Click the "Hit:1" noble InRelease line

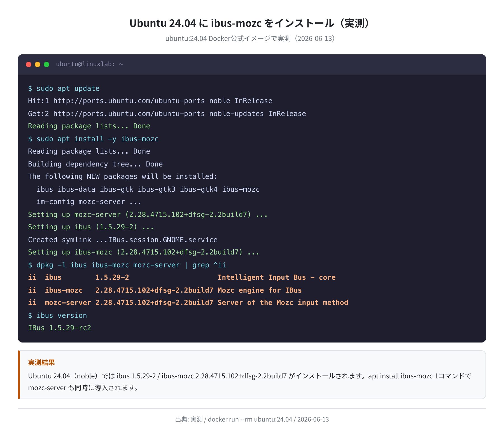pyautogui.click(x=150, y=101)
